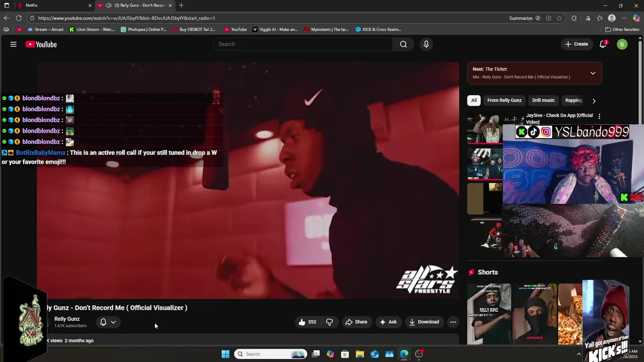Open the Photopea bookmark
The image size is (644, 362).
143,29
